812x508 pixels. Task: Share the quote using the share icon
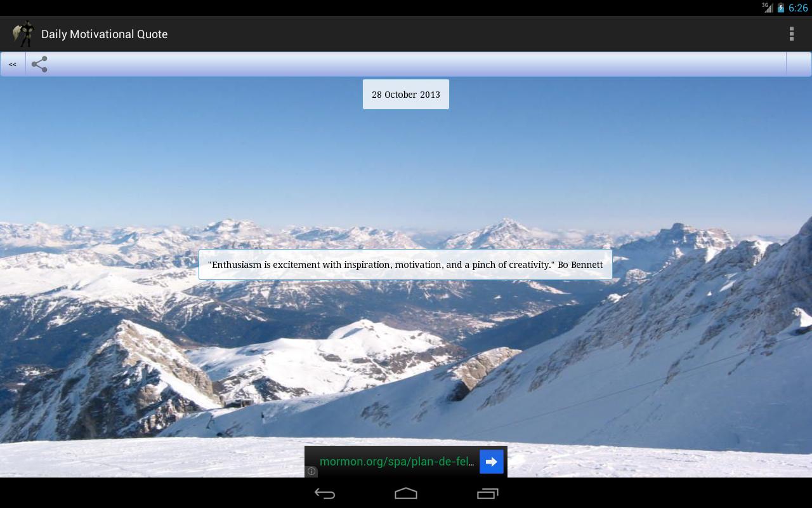click(39, 64)
